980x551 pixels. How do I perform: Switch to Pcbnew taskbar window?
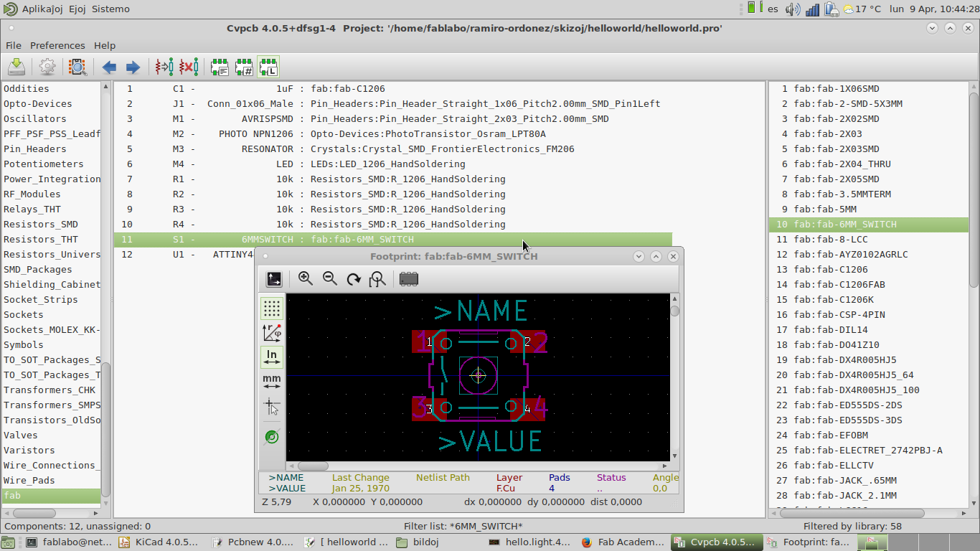click(x=252, y=542)
